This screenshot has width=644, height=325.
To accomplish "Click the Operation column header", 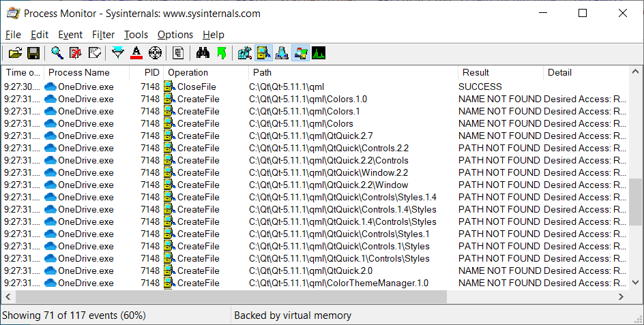I will coord(206,73).
